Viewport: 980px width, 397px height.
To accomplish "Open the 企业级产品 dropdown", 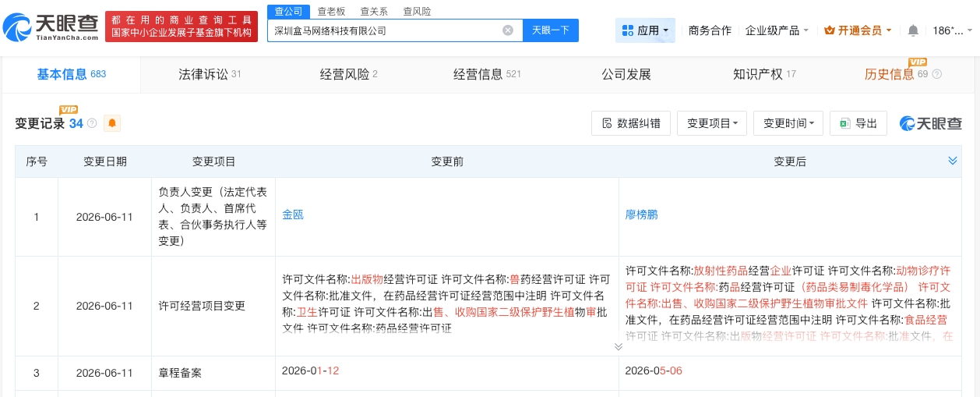I will pyautogui.click(x=777, y=30).
